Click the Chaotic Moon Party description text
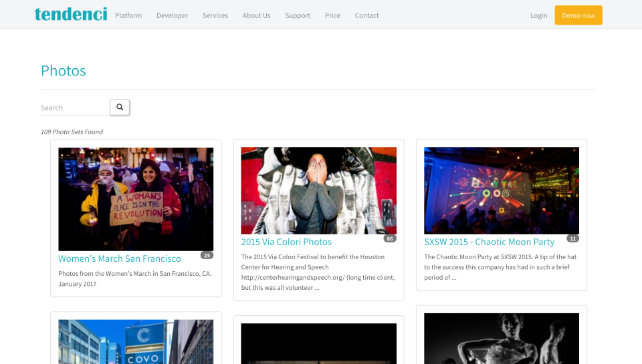The width and height of the screenshot is (642, 364). [x=500, y=267]
